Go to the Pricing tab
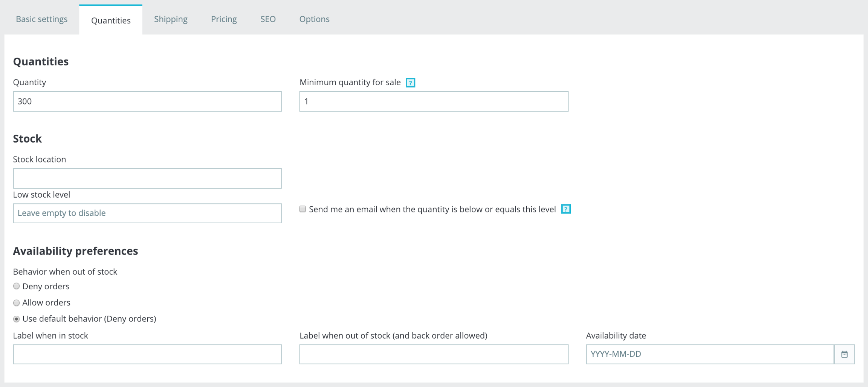This screenshot has width=868, height=387. (x=224, y=19)
